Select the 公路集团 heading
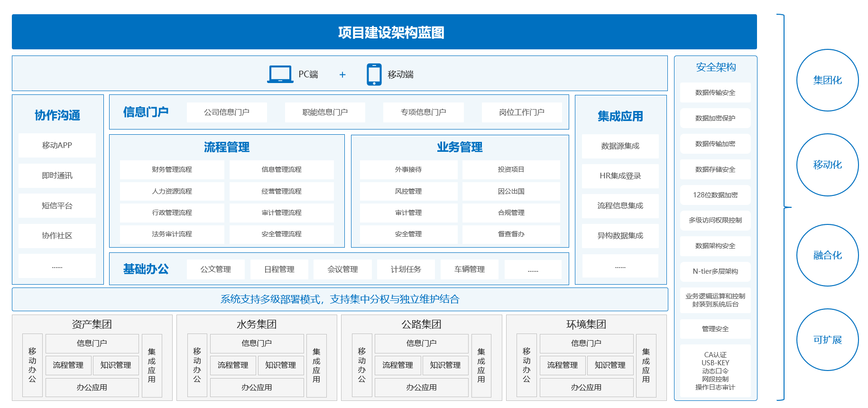This screenshot has width=868, height=408. (x=421, y=325)
